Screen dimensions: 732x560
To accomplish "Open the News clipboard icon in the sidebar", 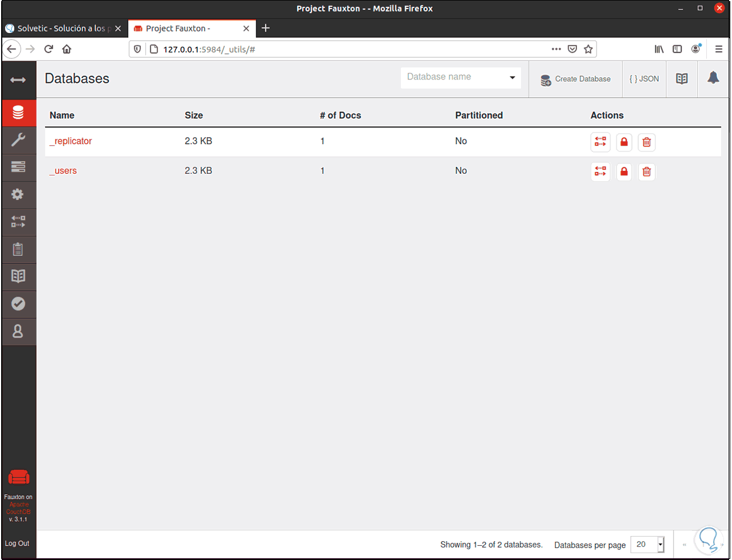I will pos(18,249).
